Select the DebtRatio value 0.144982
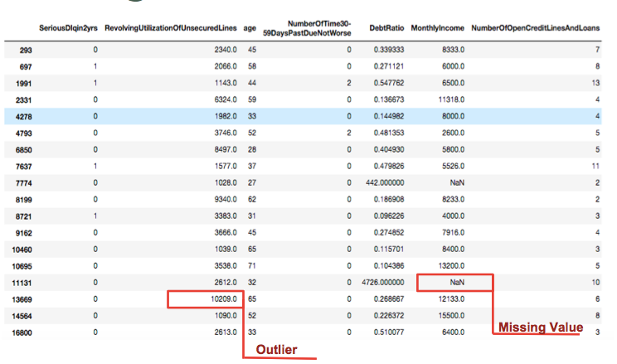617x364 pixels. 389,116
